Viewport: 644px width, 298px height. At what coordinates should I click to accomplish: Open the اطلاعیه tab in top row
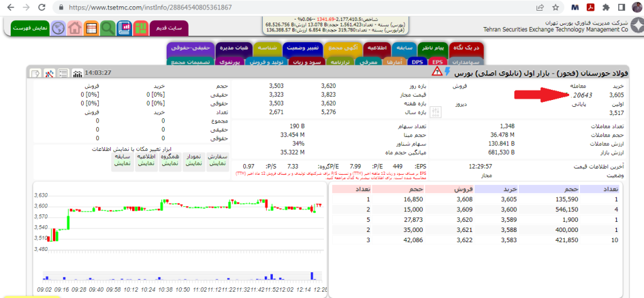(377, 48)
